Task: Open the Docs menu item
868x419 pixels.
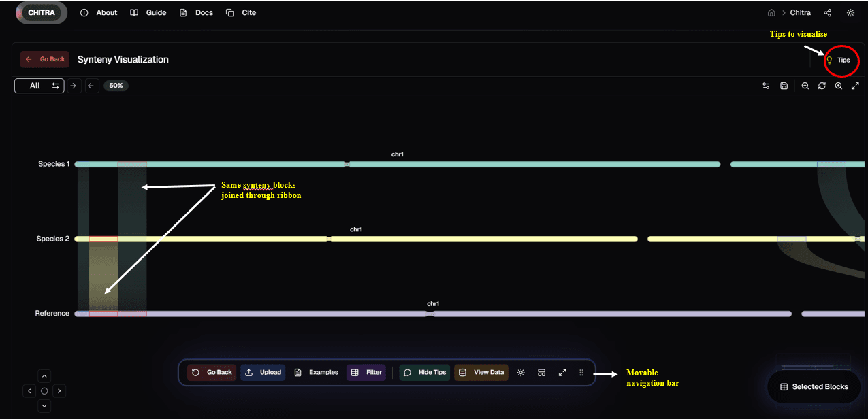Action: pos(197,13)
